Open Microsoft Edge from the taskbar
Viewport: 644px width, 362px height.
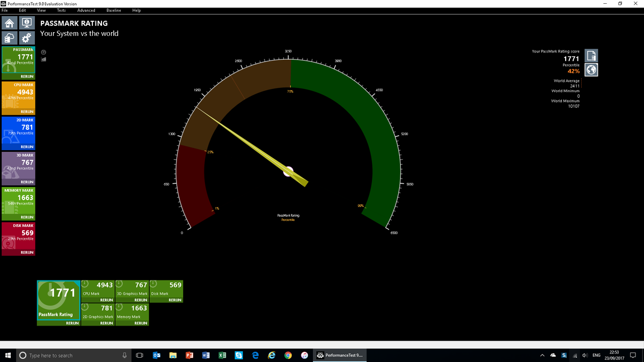point(255,355)
